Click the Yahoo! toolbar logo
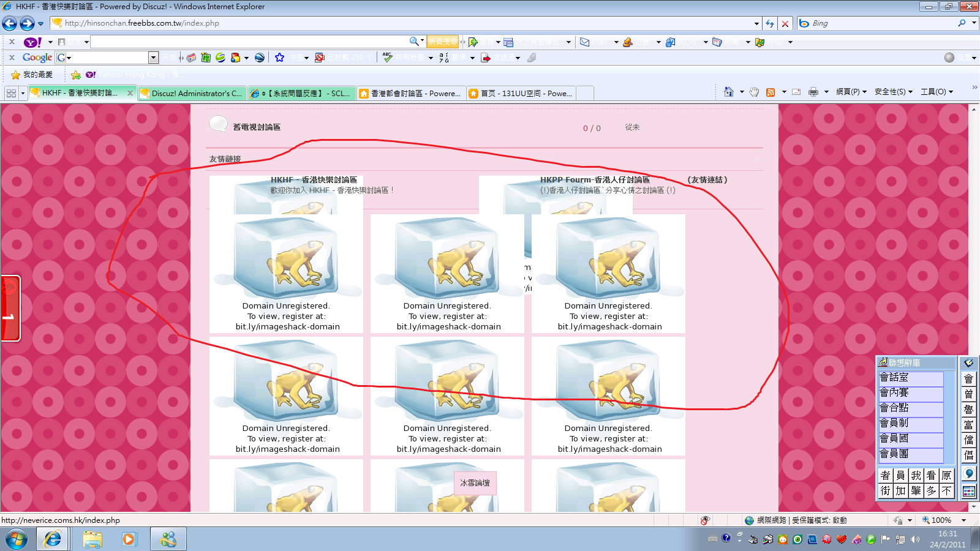 click(32, 42)
